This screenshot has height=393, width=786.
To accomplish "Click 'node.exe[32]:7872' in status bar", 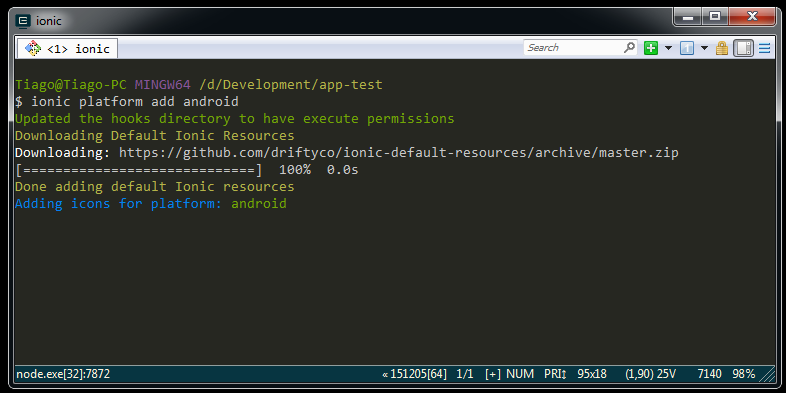I will click(x=63, y=374).
